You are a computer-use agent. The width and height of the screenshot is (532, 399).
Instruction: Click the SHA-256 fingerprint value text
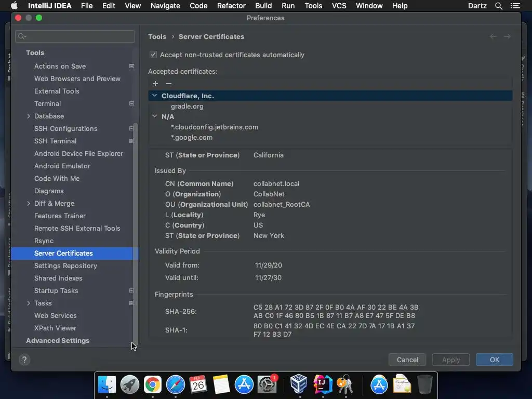coord(336,311)
